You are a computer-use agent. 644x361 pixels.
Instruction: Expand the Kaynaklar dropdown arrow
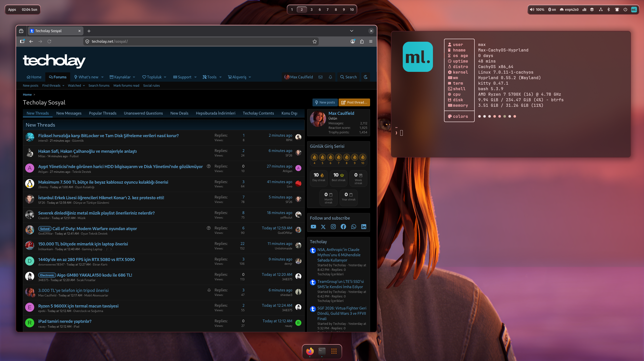click(134, 77)
